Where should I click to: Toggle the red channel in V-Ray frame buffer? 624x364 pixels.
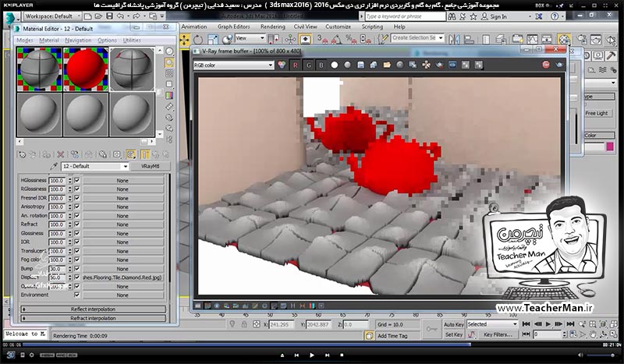(x=295, y=65)
